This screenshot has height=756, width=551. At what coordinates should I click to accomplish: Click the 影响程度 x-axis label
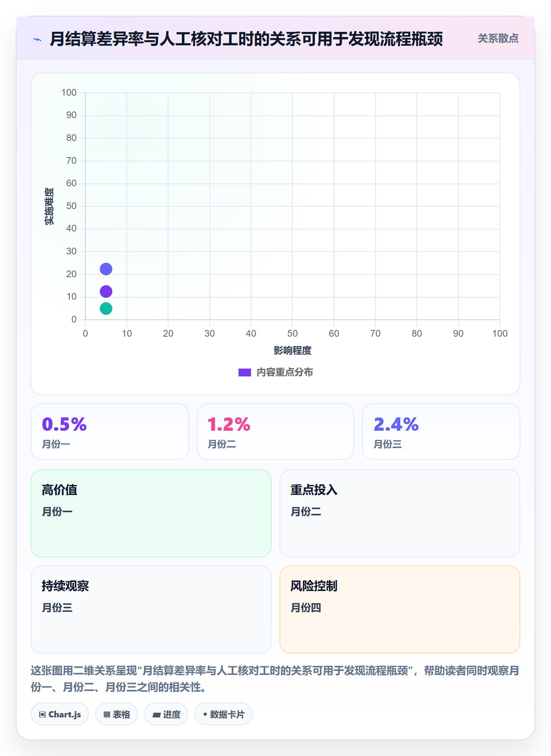click(292, 350)
